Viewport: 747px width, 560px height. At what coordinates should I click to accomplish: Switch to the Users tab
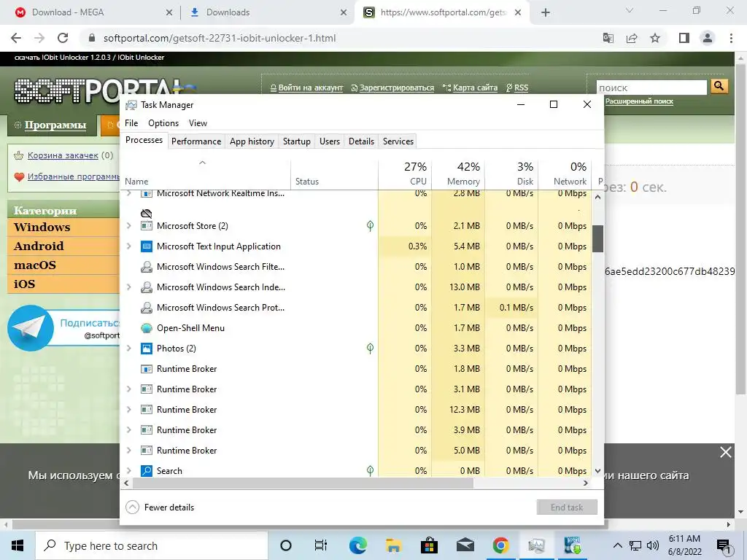[330, 141]
